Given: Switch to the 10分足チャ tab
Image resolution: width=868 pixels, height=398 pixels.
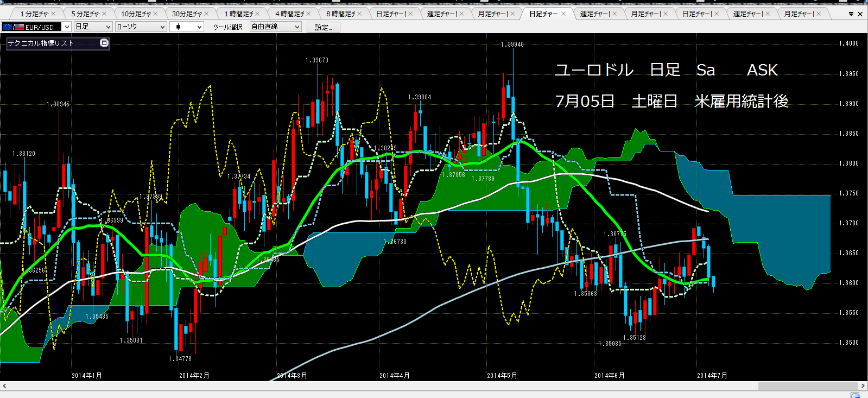Looking at the screenshot, I should click(x=136, y=14).
